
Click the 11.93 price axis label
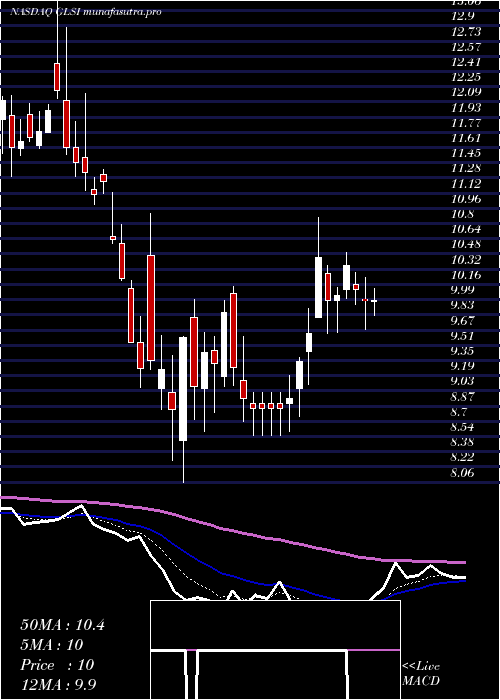pyautogui.click(x=466, y=108)
